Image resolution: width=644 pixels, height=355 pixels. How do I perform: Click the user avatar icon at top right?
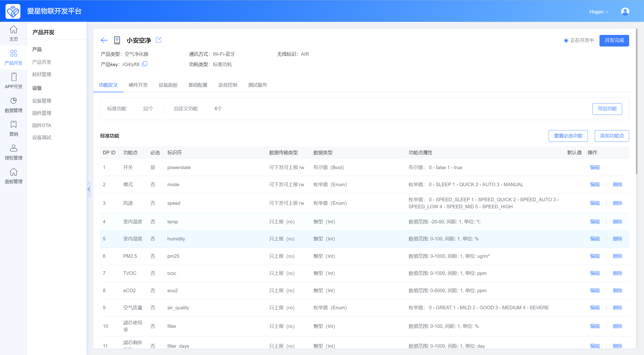(x=625, y=12)
